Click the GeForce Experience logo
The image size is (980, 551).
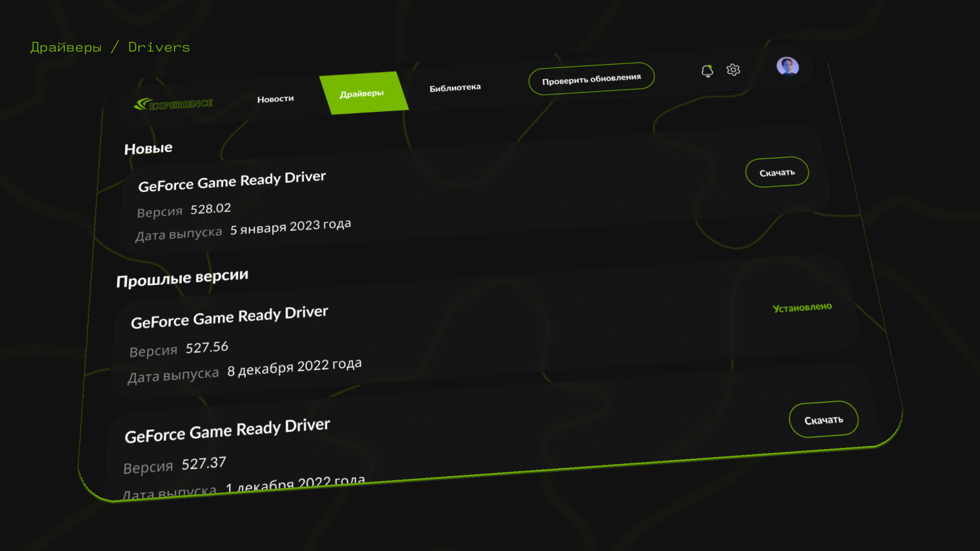(x=174, y=105)
